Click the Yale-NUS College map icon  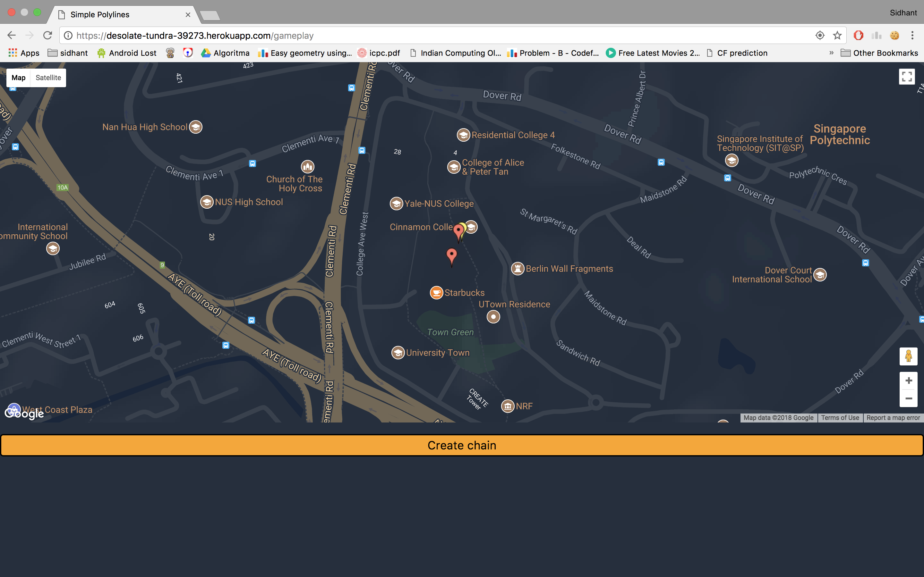[x=396, y=204]
